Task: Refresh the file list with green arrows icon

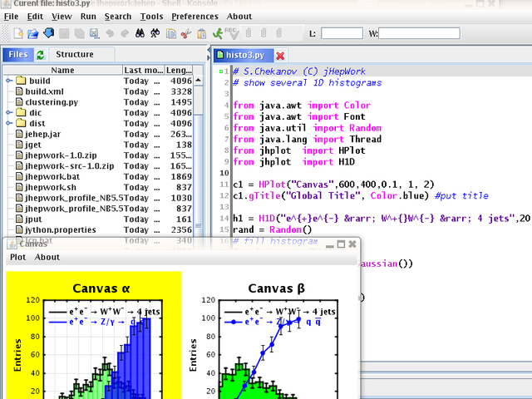Action: (40, 55)
